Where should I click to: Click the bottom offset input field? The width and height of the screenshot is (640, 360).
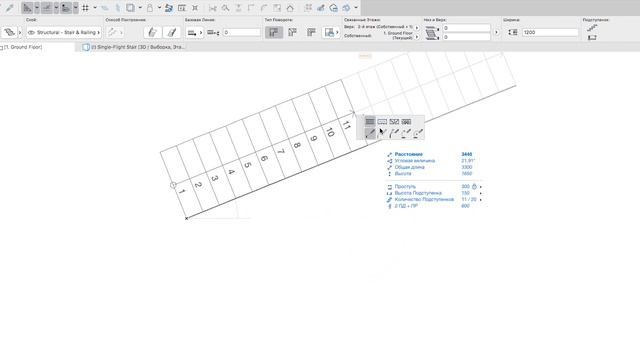tap(467, 37)
